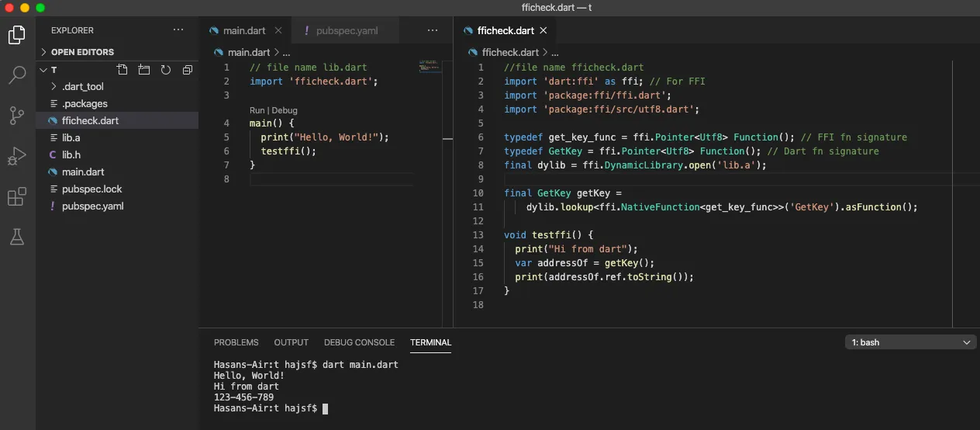Image resolution: width=980 pixels, height=430 pixels.
Task: Click line 8 'final dylib' code
Action: click(x=635, y=165)
